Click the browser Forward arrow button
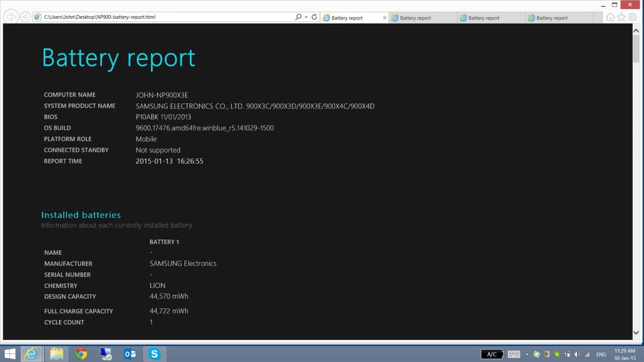Screen dimensions: 644x362 pyautogui.click(x=25, y=17)
